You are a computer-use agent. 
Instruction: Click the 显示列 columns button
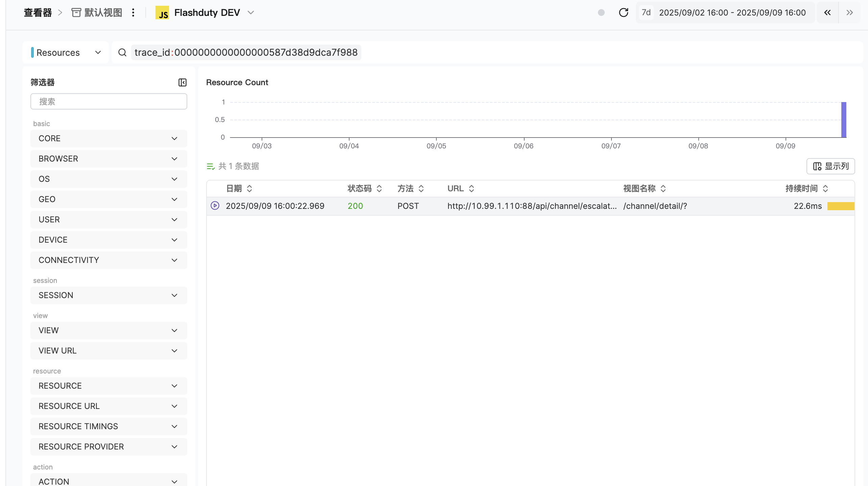click(830, 166)
